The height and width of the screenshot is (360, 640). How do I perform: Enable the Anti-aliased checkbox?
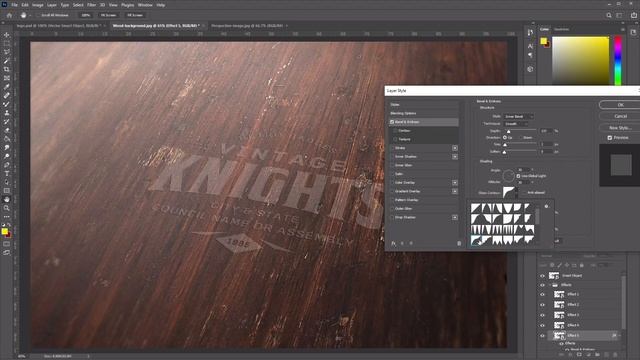(x=524, y=193)
